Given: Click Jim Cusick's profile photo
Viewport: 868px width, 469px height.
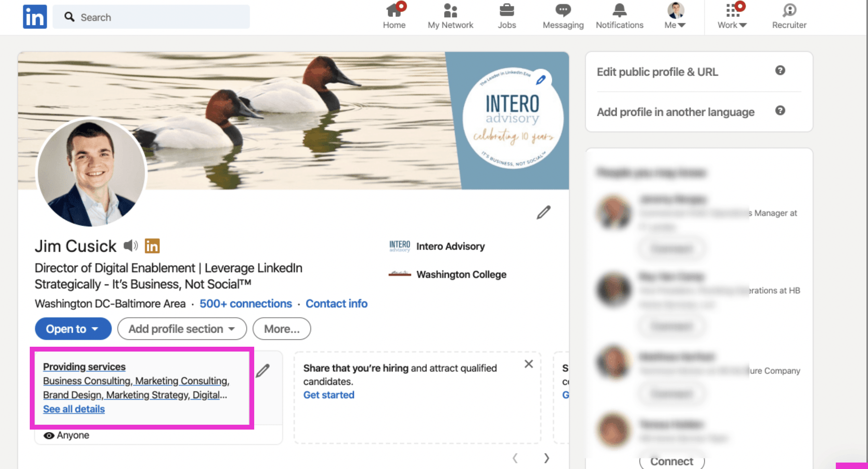Looking at the screenshot, I should pyautogui.click(x=91, y=172).
